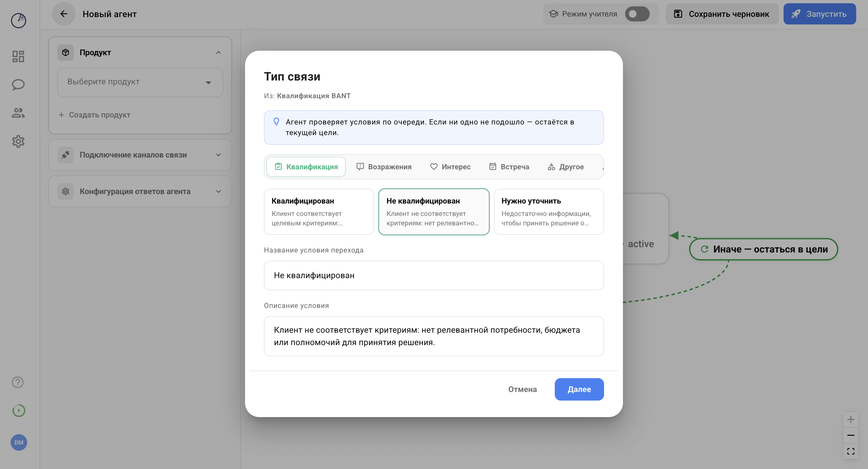Expand Конфигурация ответов агента section

tap(140, 191)
